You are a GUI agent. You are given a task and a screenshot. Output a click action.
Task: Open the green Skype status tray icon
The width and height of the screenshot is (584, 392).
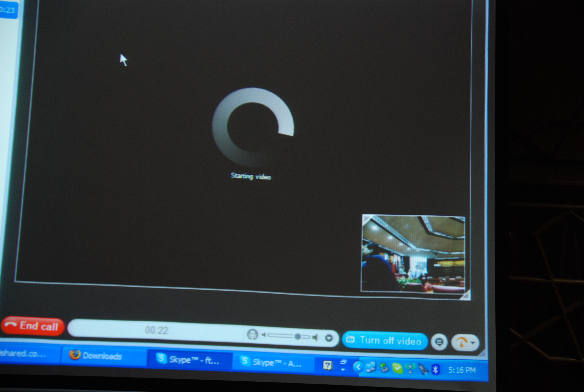pos(397,368)
